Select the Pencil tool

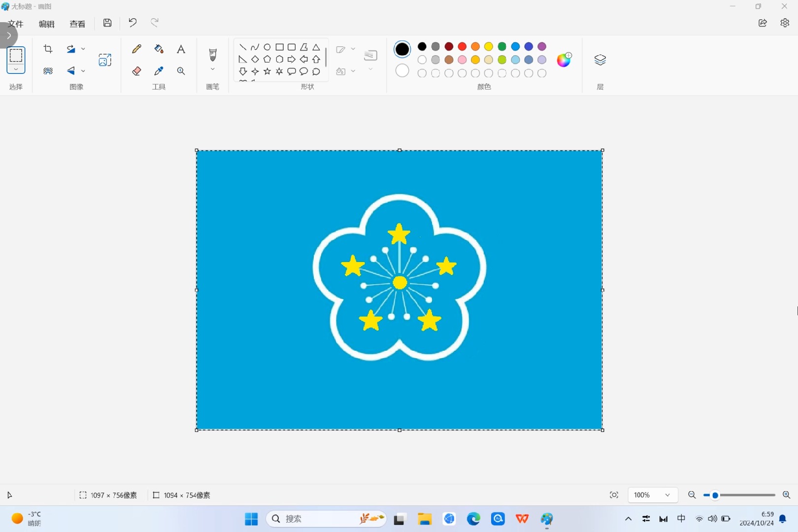pos(137,49)
